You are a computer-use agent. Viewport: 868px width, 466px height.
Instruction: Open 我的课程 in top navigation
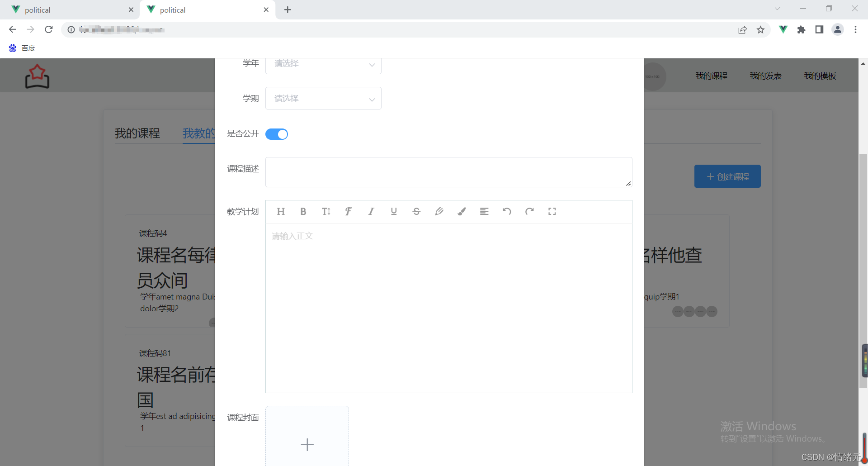click(x=712, y=76)
